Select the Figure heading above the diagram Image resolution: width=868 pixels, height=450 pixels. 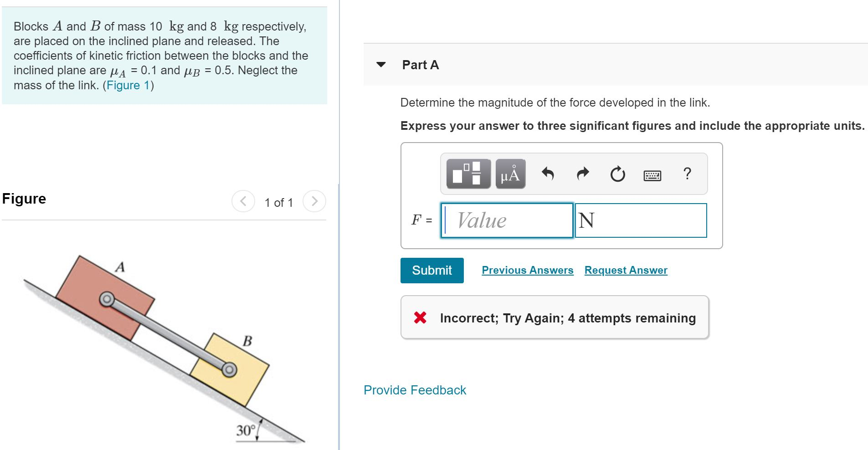click(24, 198)
